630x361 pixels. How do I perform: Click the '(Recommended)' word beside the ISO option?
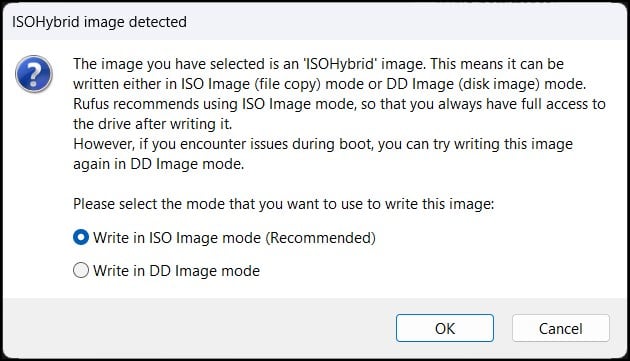click(320, 238)
